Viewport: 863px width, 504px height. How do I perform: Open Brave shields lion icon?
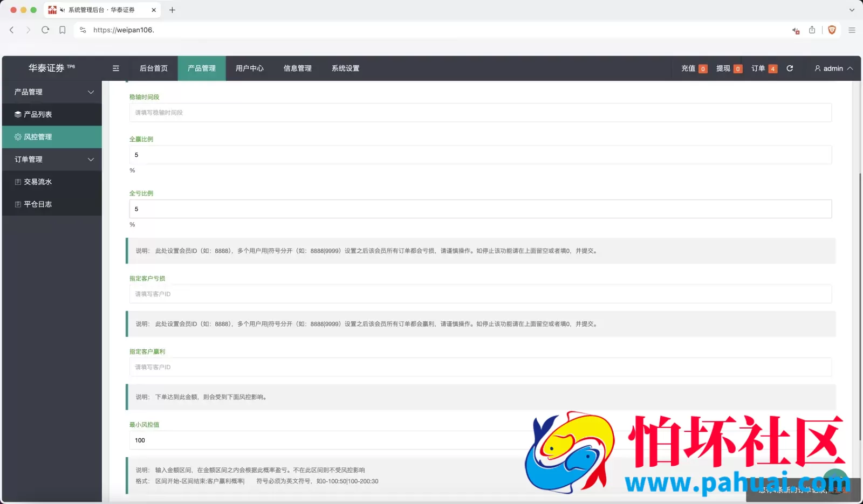click(x=832, y=30)
